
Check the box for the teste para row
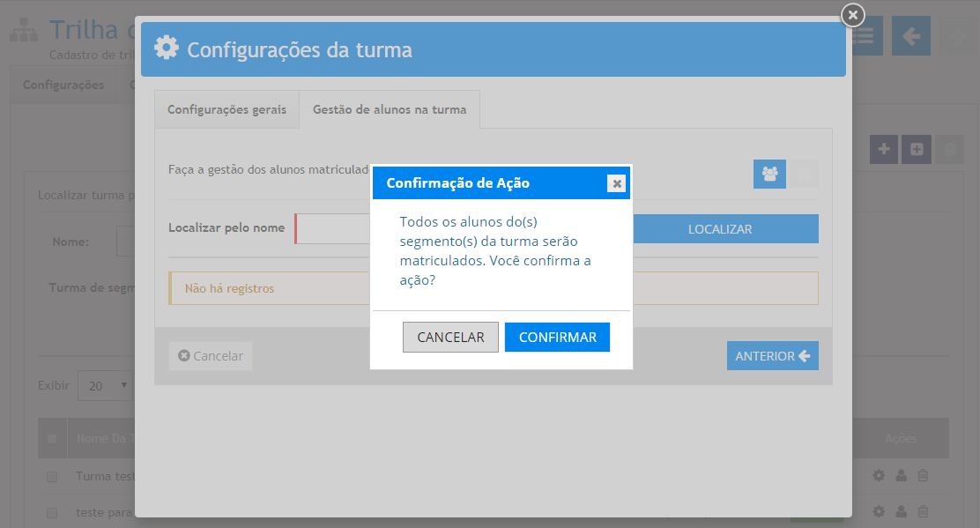52,512
